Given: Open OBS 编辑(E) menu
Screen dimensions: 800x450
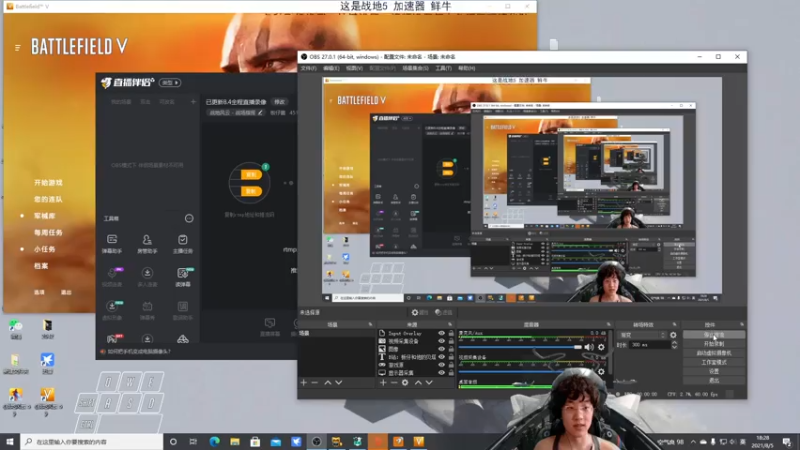Looking at the screenshot, I should click(331, 68).
